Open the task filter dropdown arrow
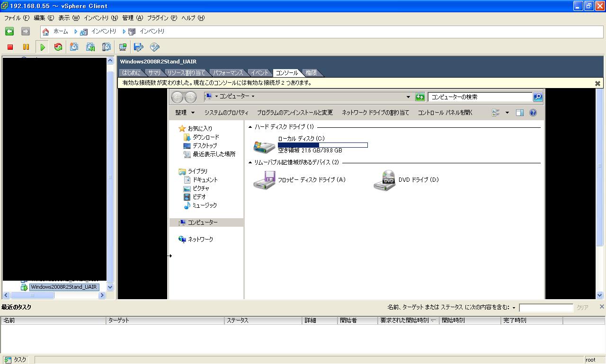The height and width of the screenshot is (364, 606). pos(514,308)
